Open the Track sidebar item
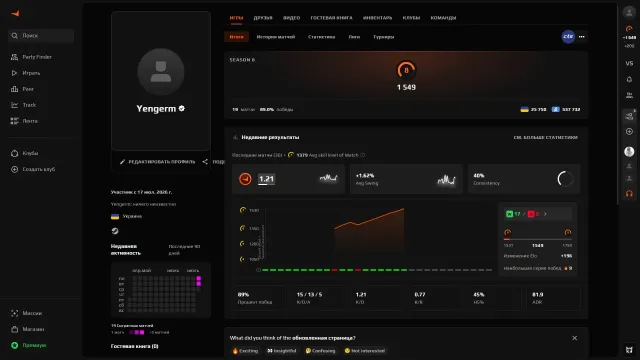 coord(24,105)
